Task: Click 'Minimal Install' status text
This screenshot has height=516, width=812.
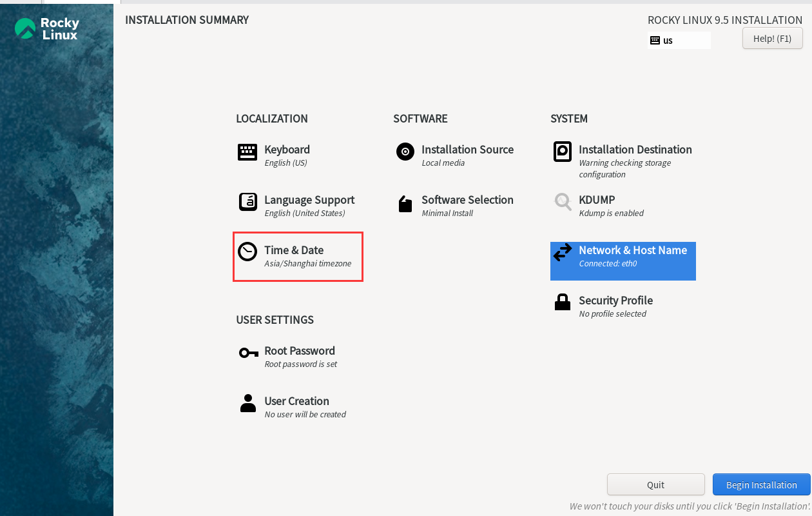Action: (x=447, y=213)
